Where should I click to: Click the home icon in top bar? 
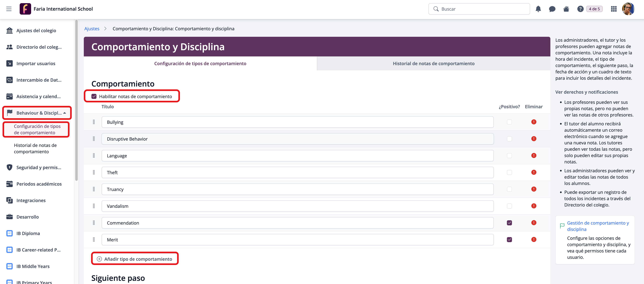[566, 9]
